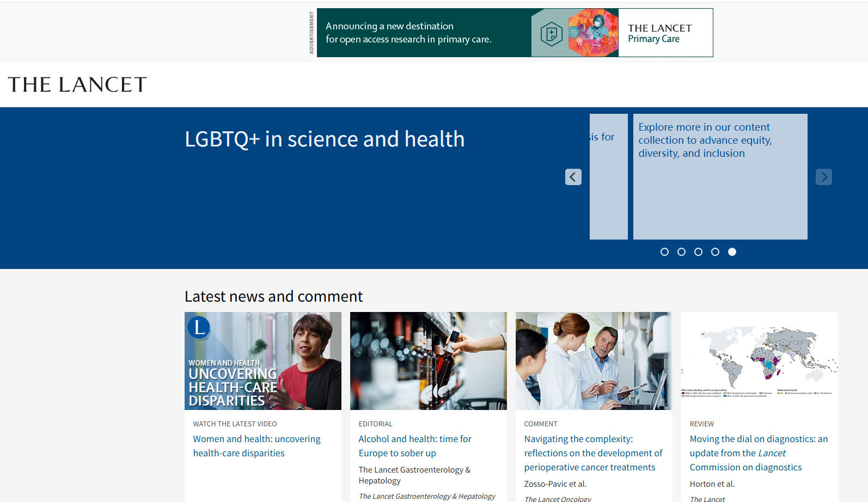The height and width of the screenshot is (502, 868).
Task: Open Women and health health-care disparities article
Action: tap(256, 446)
